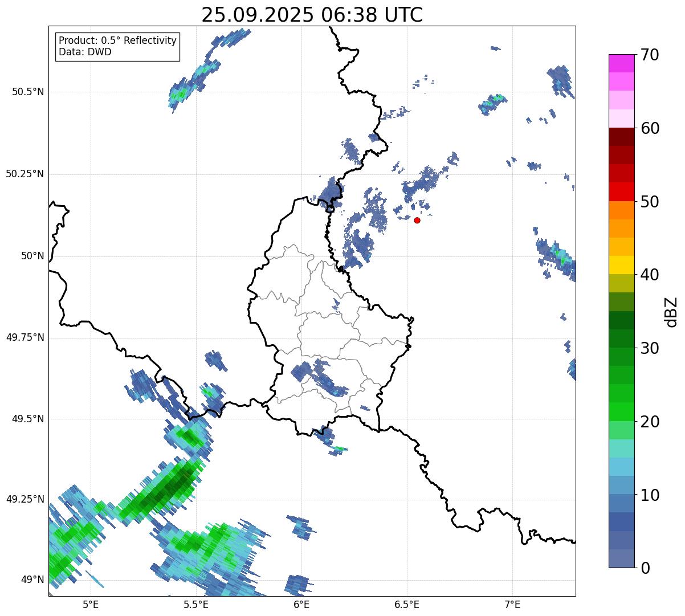This screenshot has width=685, height=616.
Task: Click the 6.5°E longitude label
Action: [x=407, y=604]
